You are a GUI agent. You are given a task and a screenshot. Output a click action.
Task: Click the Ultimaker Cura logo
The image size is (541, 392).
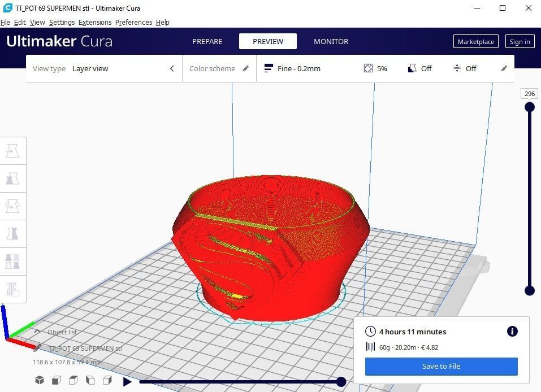59,41
